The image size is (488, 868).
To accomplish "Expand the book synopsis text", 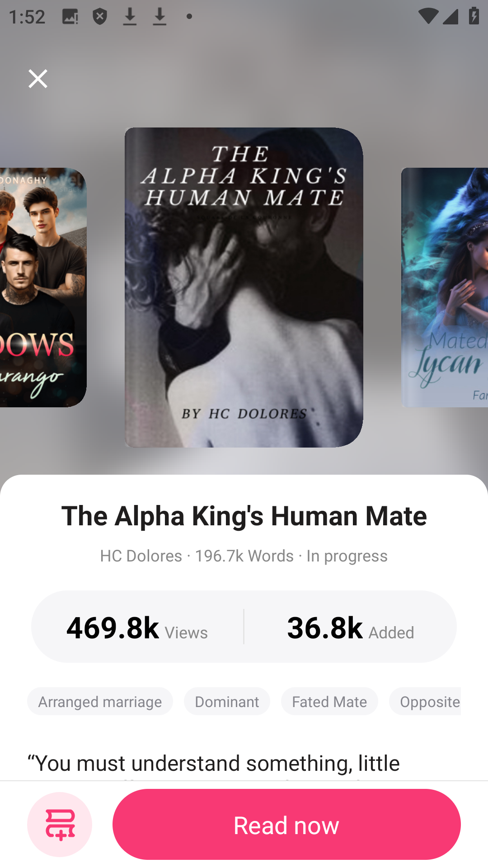I will tap(244, 764).
